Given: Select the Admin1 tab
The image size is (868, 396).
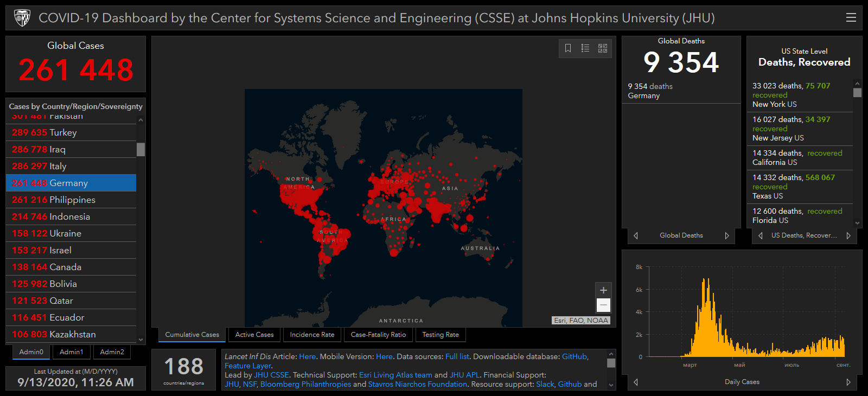Looking at the screenshot, I should tap(72, 352).
